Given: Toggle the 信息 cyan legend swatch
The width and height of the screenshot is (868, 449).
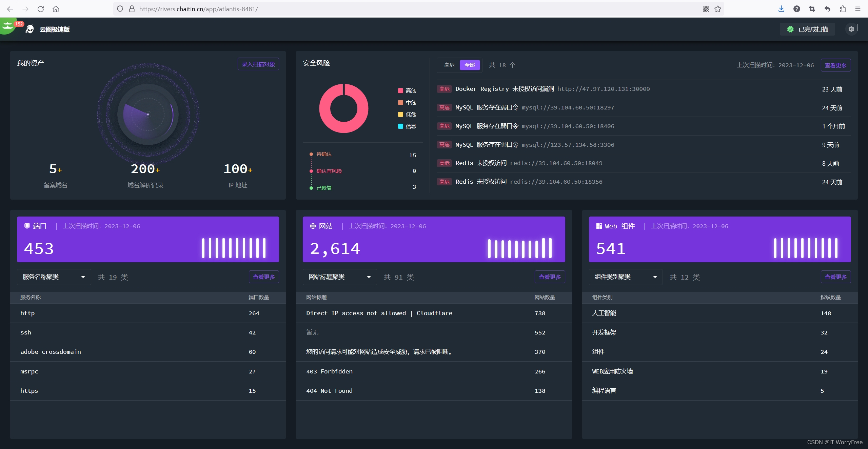Looking at the screenshot, I should click(x=400, y=126).
